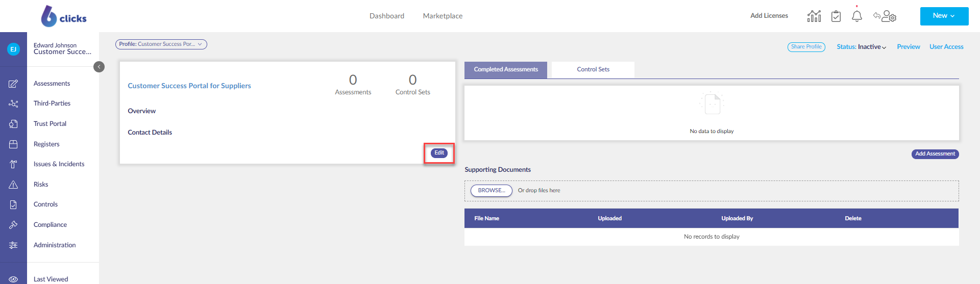Open Compliance in the sidebar
Image resolution: width=980 pixels, height=284 pixels.
(x=50, y=225)
